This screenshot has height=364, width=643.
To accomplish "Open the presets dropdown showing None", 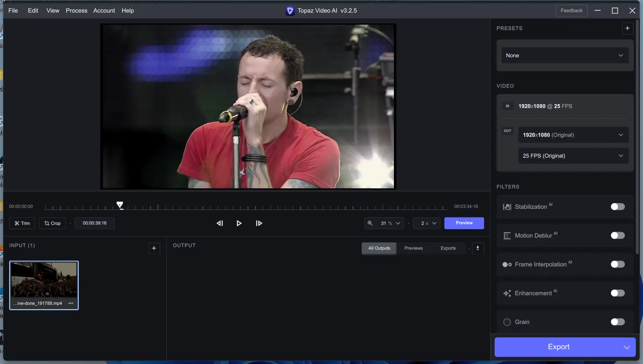I will pyautogui.click(x=565, y=56).
